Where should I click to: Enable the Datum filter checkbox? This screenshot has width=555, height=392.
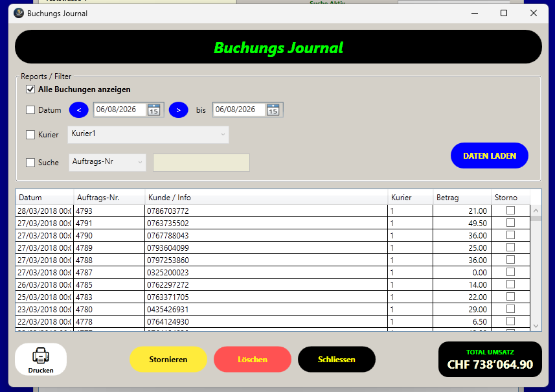pos(30,110)
